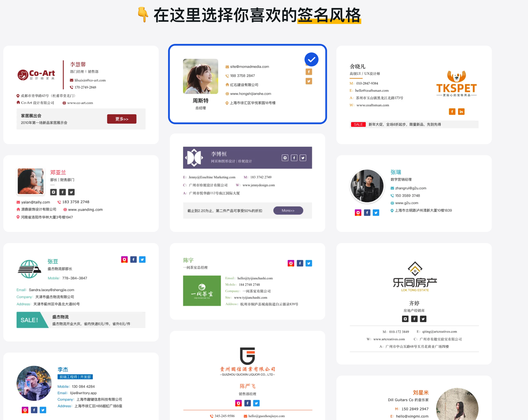This screenshot has height=420, width=528.
Task: Click the lihuixin@co-art.com email link
Action: pyautogui.click(x=91, y=80)
